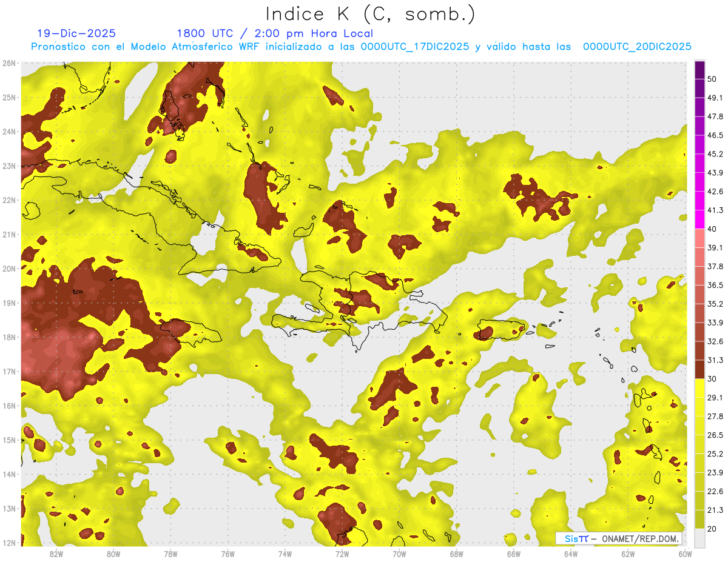
Task: Click the '47.8' color scale label
Action: click(x=715, y=116)
